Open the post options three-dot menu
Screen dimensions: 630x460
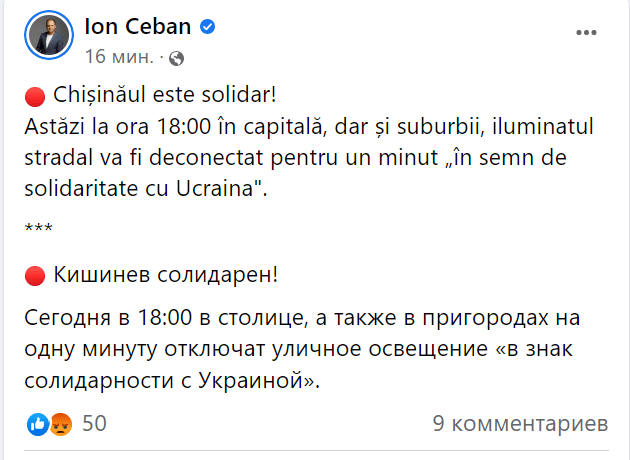pyautogui.click(x=586, y=32)
